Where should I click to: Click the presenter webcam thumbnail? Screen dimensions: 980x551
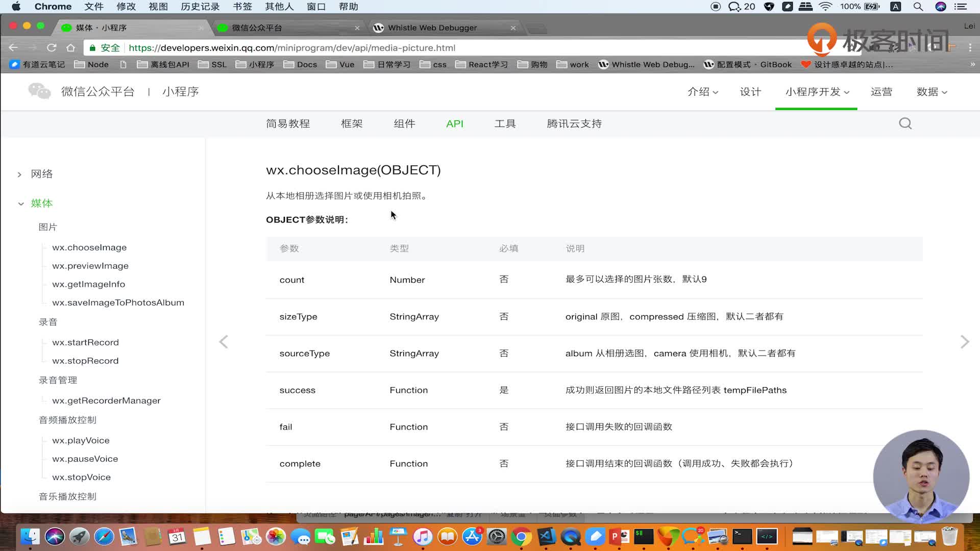click(x=921, y=477)
